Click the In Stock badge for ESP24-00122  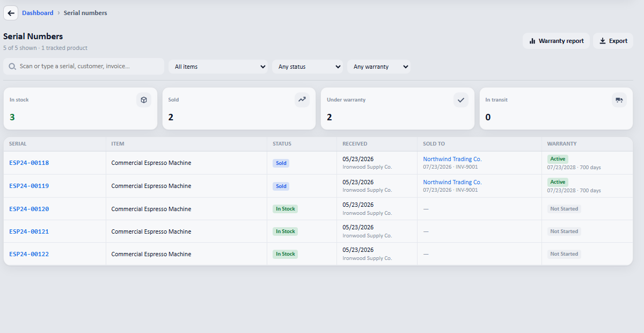(x=285, y=254)
